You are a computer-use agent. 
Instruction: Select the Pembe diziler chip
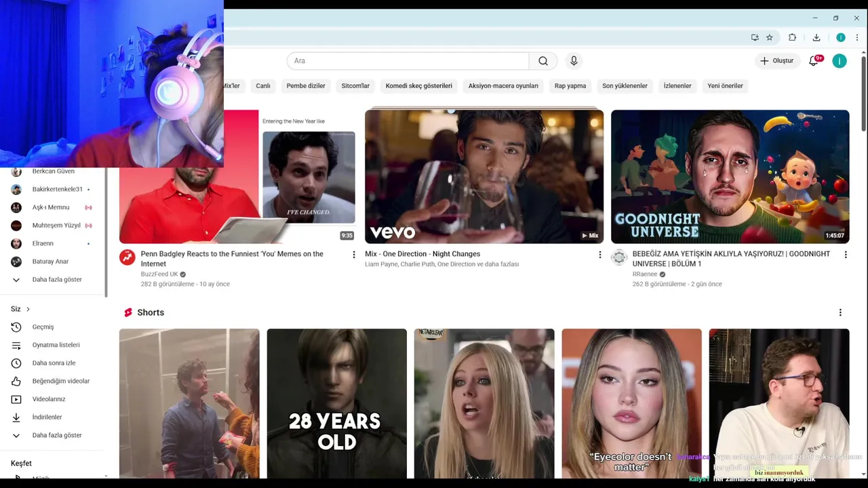coord(306,86)
